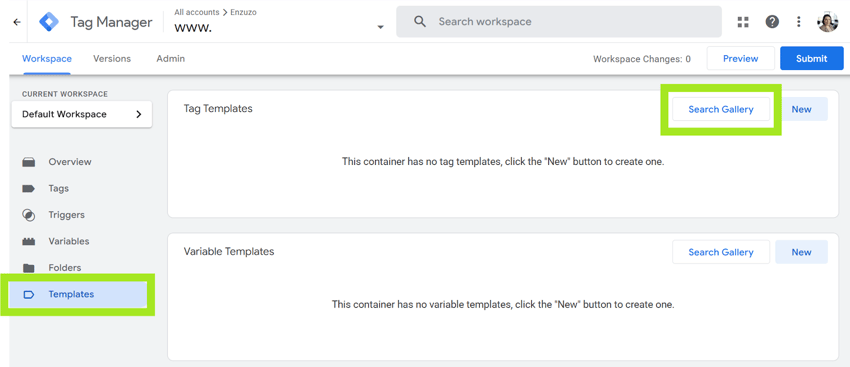Viewport: 850px width, 367px height.
Task: Click the Variables sidebar icon
Action: coord(29,241)
